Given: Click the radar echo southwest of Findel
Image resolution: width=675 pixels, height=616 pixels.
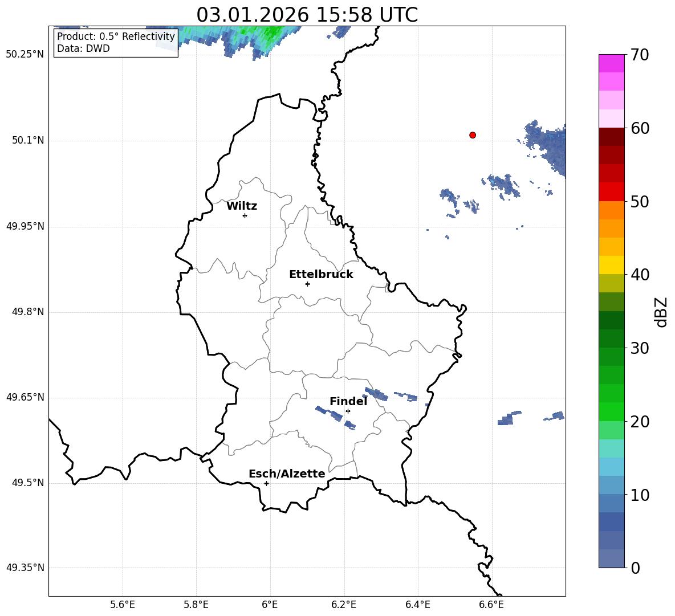Looking at the screenshot, I should pos(335,417).
